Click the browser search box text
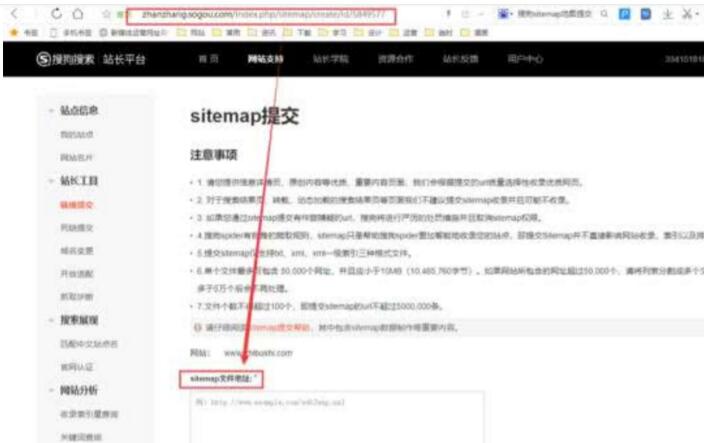The height and width of the screenshot is (443, 704). pyautogui.click(x=554, y=14)
